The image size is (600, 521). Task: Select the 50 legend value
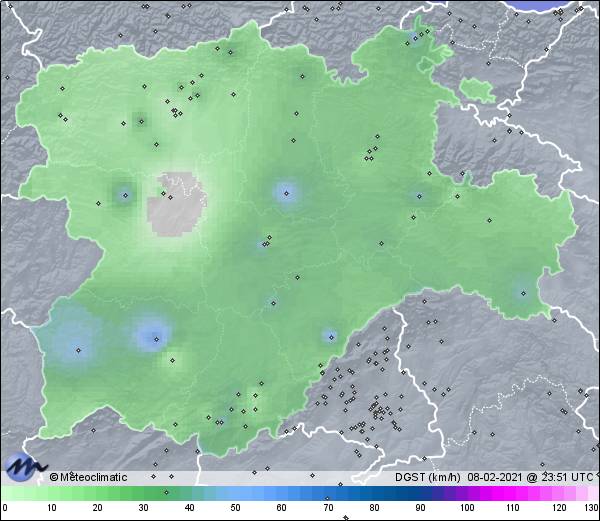(235, 508)
